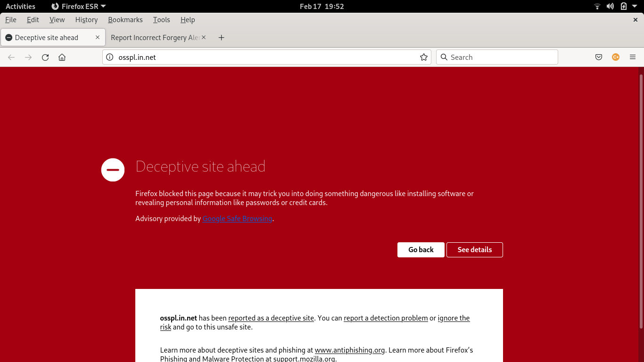Open the reported as a deceptive site link
This screenshot has width=644, height=362.
(x=271, y=318)
